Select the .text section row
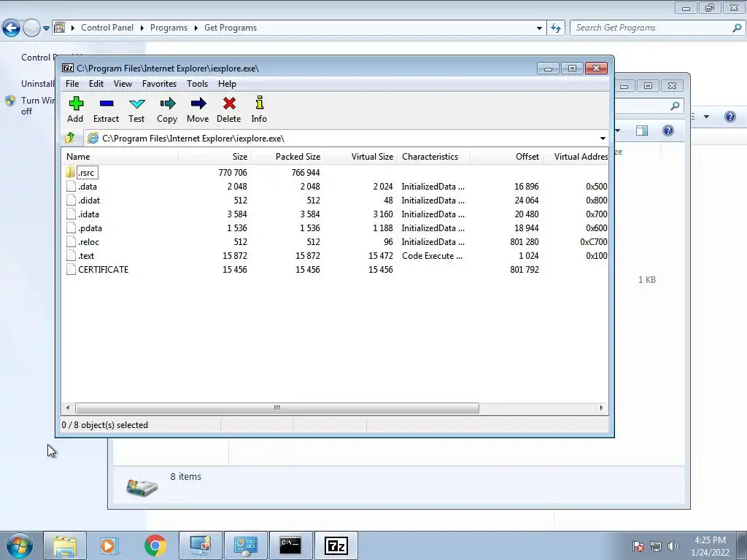The height and width of the screenshot is (560, 747). click(x=336, y=256)
